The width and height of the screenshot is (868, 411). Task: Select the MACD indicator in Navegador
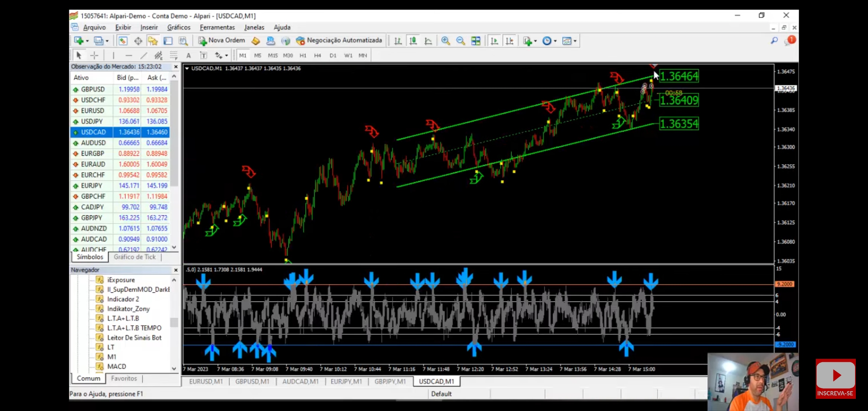(x=116, y=366)
